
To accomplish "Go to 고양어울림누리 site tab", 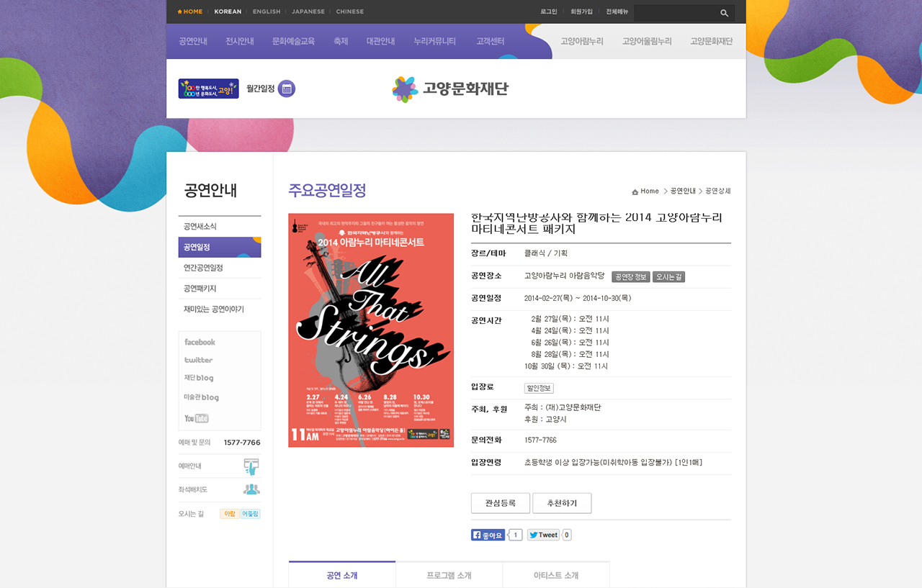I will [x=647, y=41].
